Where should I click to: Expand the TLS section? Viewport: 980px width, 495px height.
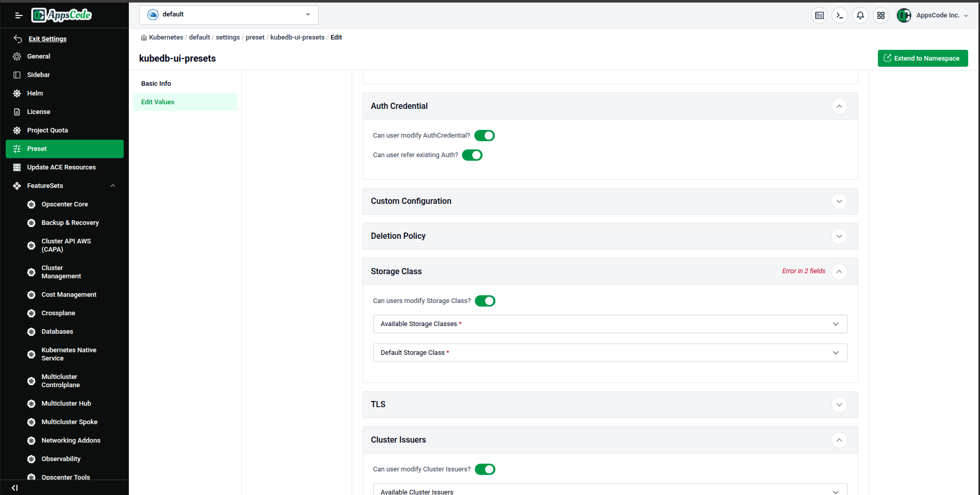839,405
